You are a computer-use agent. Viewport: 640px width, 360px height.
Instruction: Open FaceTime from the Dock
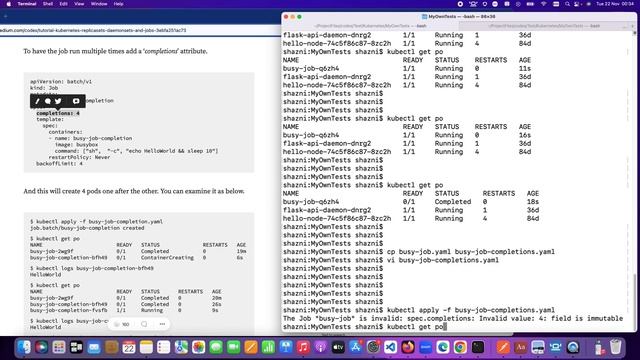click(233, 347)
